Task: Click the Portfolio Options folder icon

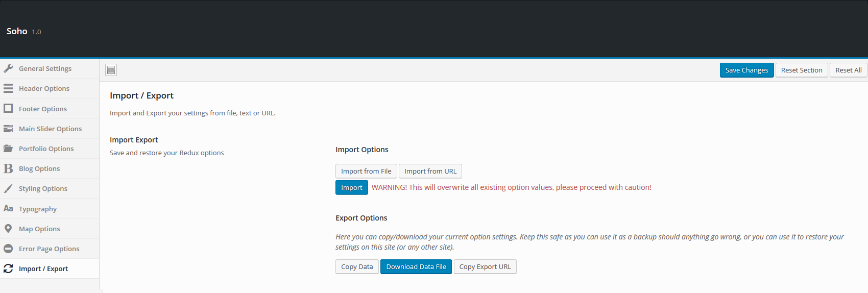Action: [8, 149]
